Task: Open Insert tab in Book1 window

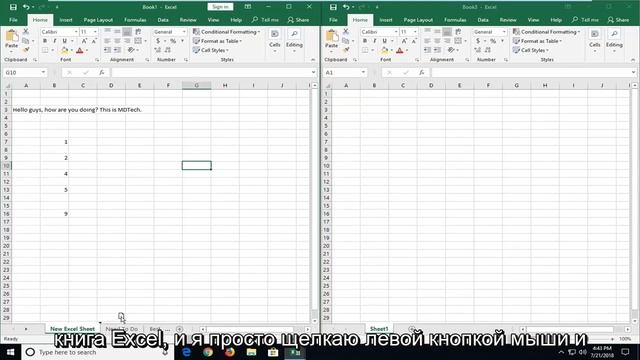Action: click(x=66, y=20)
